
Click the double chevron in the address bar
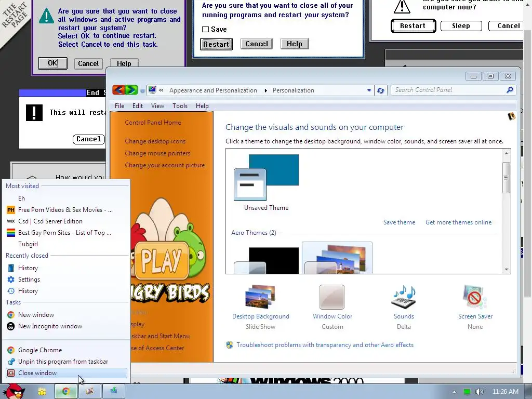161,90
